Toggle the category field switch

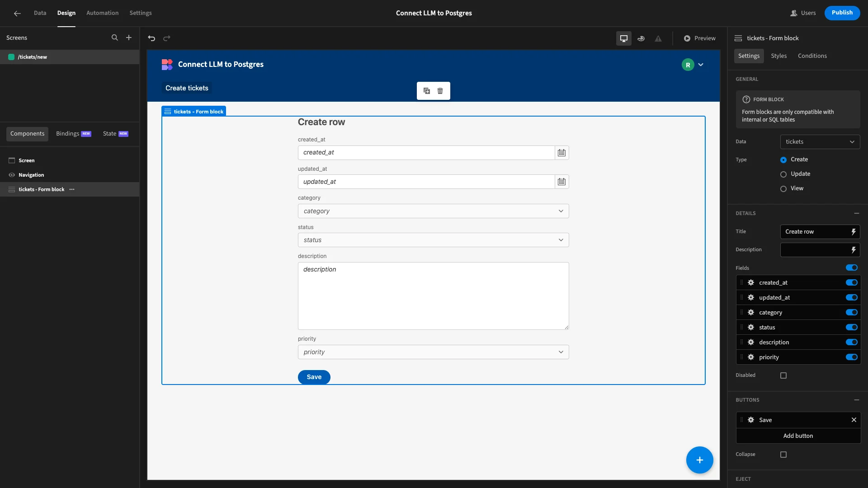pyautogui.click(x=852, y=312)
